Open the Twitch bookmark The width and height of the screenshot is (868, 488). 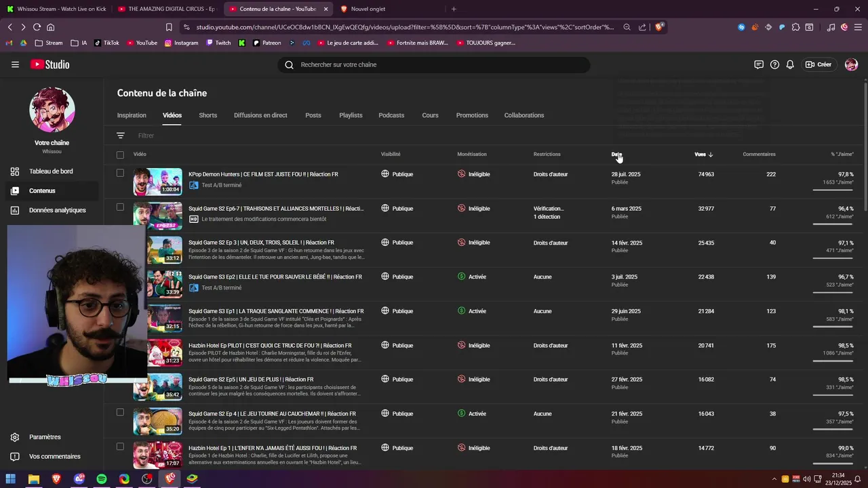218,43
